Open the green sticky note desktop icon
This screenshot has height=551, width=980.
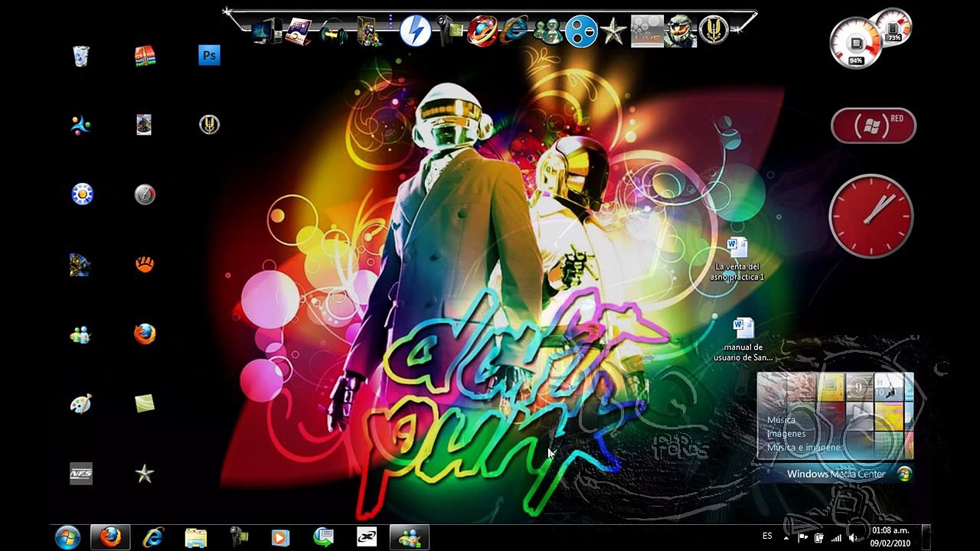coord(145,403)
